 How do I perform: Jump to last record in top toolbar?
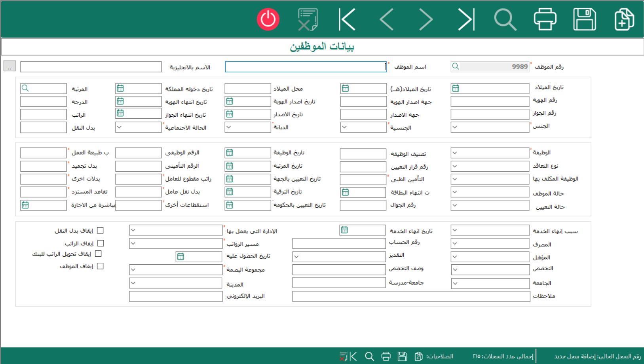(466, 19)
